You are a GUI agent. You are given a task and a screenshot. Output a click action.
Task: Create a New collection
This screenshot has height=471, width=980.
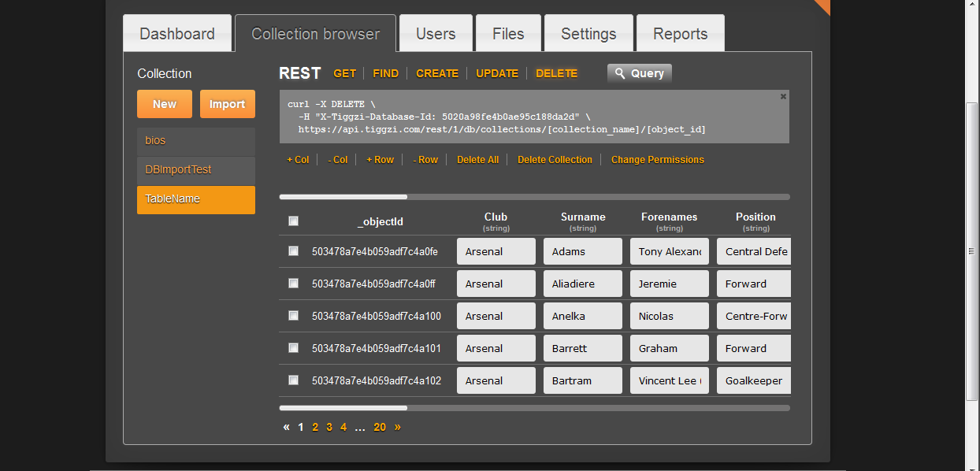click(165, 104)
